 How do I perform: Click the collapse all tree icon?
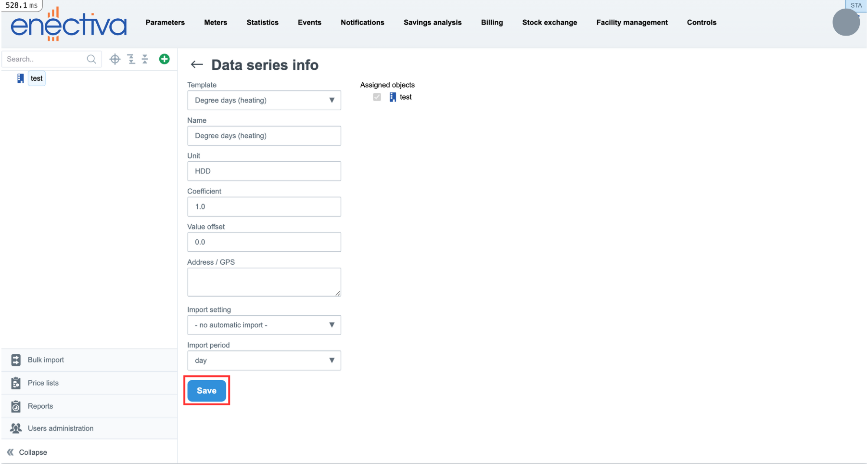point(145,59)
